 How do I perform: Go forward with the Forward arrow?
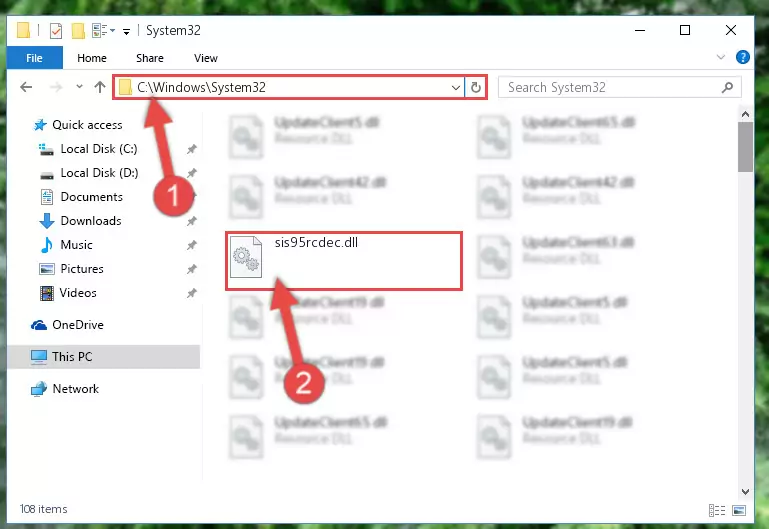pyautogui.click(x=56, y=87)
